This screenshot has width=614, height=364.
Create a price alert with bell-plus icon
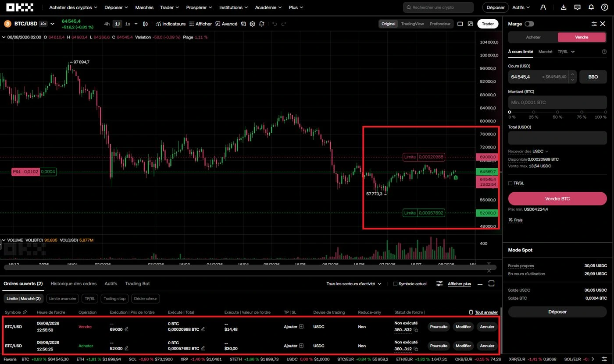[x=262, y=24]
